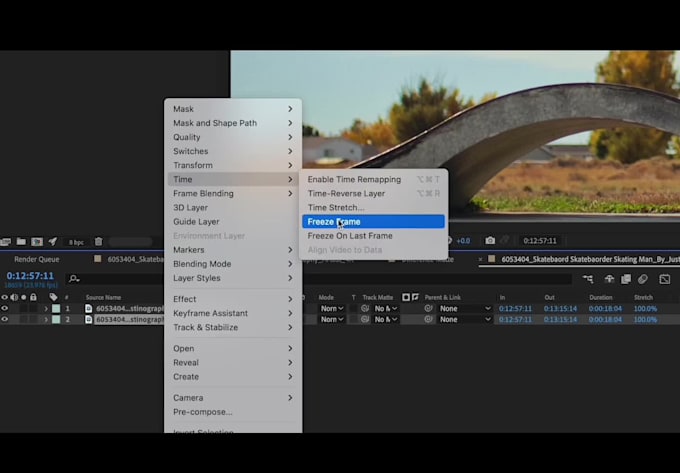Close the Skateboarder Skating Man tab
Image resolution: width=680 pixels, height=473 pixels.
(481, 259)
